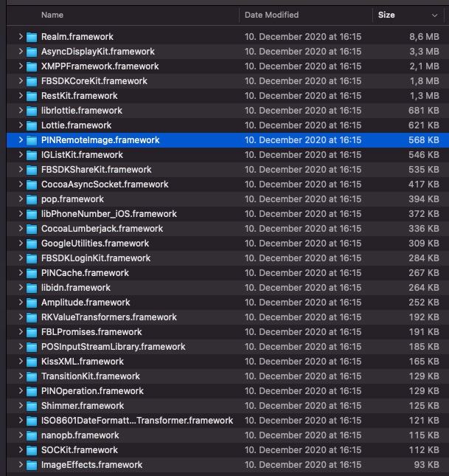Click the KissXML.framework folder icon
The image size is (449, 476).
[x=32, y=362]
